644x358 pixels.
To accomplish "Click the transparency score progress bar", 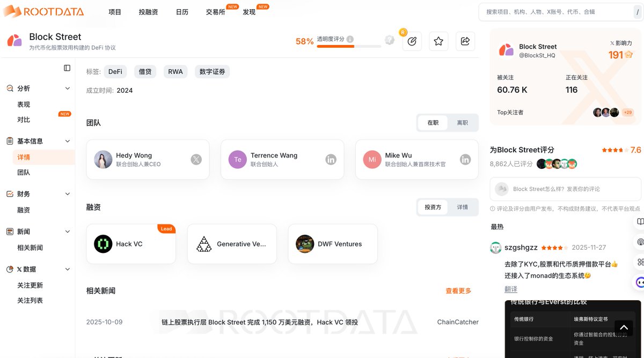I will [x=349, y=47].
